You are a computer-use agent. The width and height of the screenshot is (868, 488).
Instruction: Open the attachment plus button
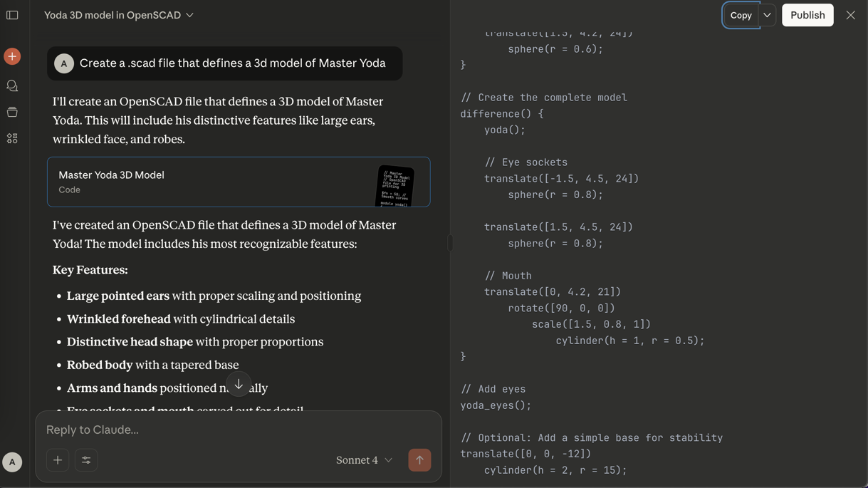tap(58, 460)
